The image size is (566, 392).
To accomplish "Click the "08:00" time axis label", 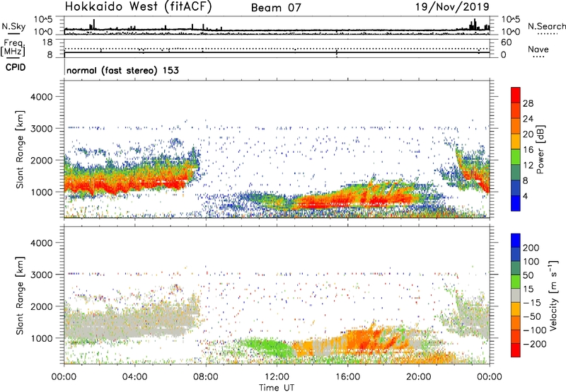I will pyautogui.click(x=206, y=377).
